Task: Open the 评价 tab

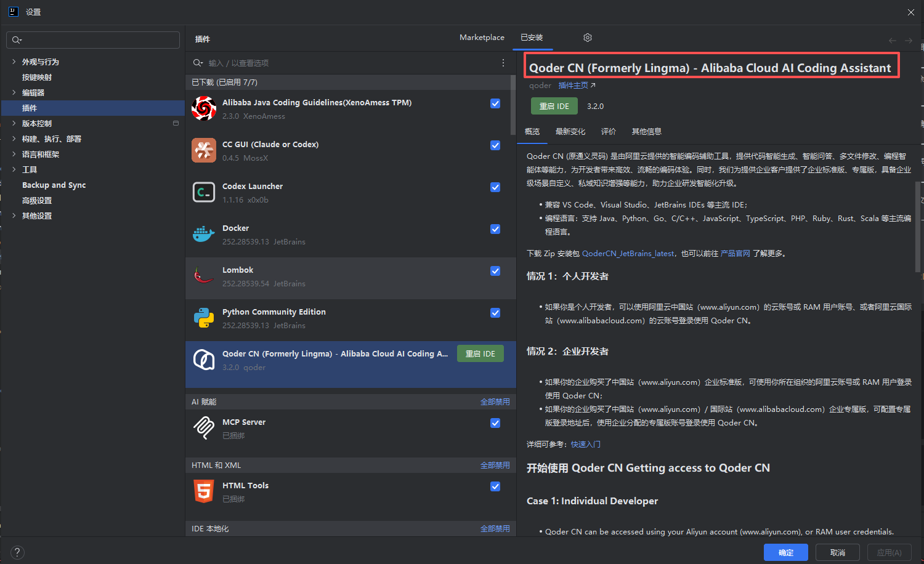Action: coord(609,132)
